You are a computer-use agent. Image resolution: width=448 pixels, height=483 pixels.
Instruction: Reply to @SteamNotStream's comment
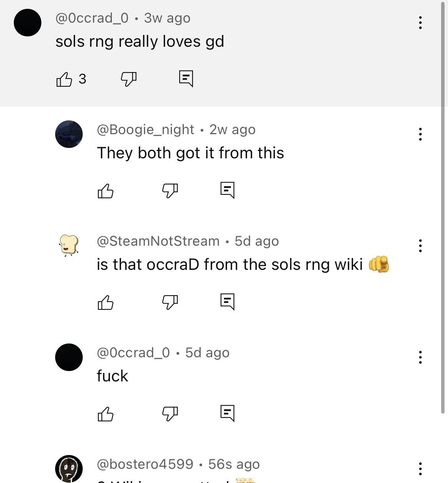coord(227,301)
